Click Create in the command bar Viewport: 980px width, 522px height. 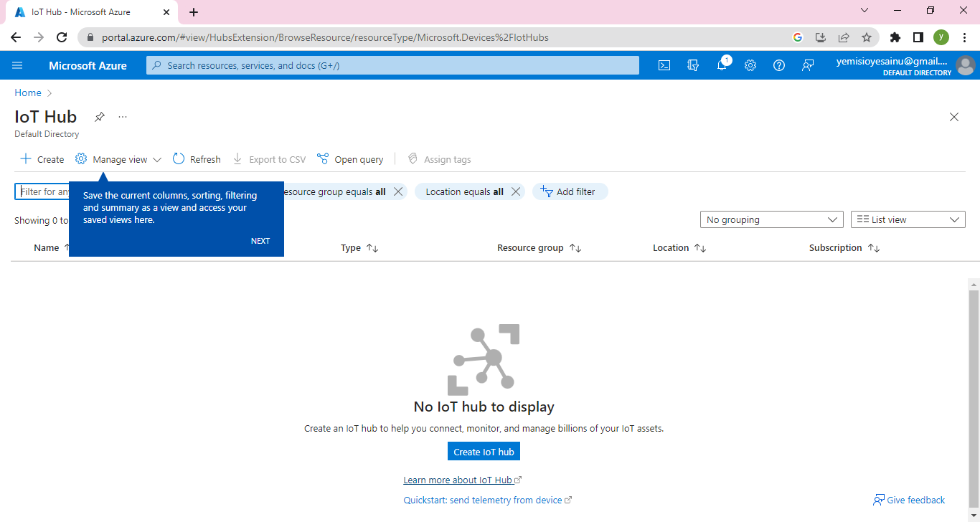coord(42,159)
